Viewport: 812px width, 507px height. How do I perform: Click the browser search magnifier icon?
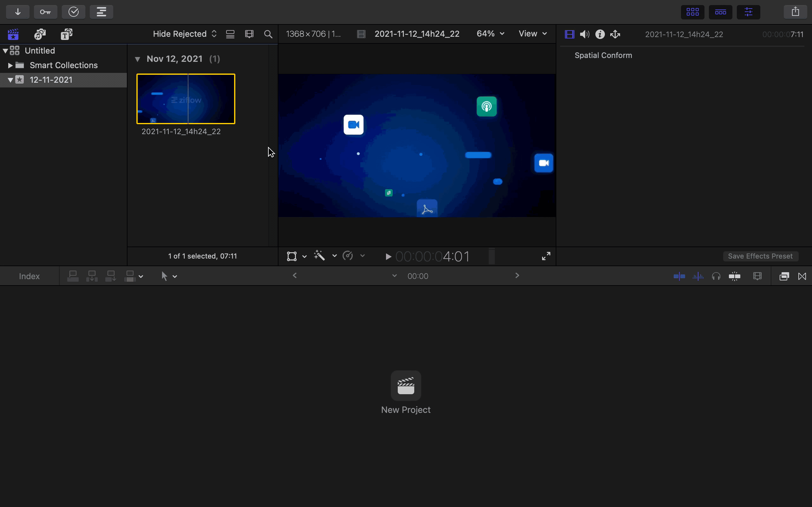(268, 34)
